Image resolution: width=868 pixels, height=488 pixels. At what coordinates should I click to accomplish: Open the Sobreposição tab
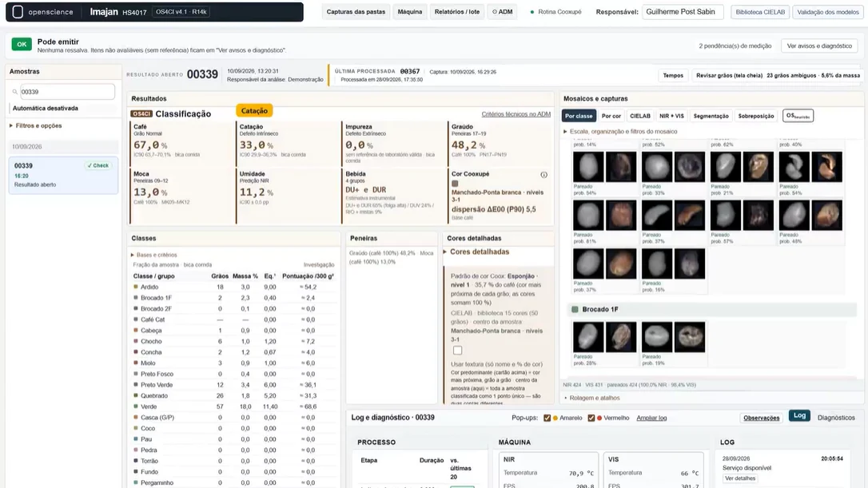(755, 116)
